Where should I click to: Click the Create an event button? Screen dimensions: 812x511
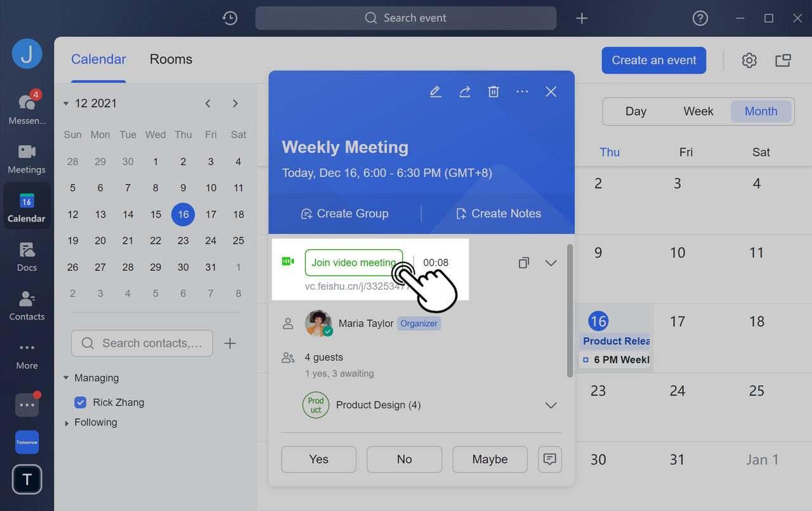(x=653, y=60)
